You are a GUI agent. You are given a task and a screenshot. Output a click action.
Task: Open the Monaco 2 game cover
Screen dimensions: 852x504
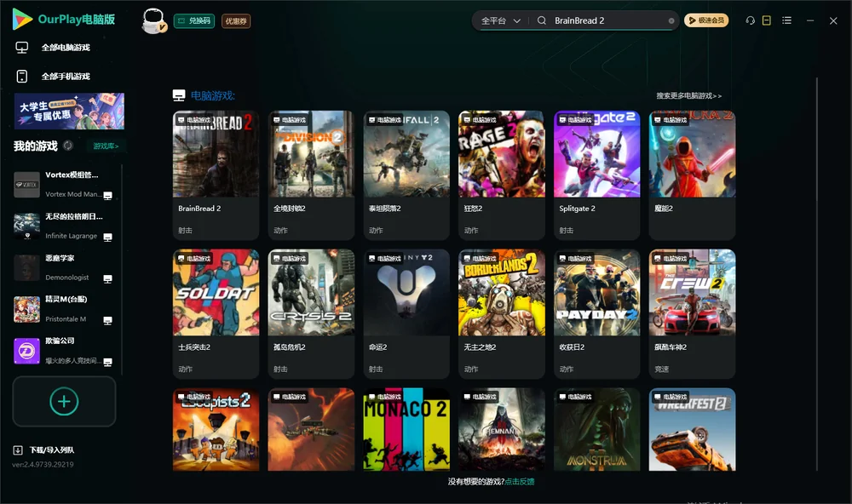(x=406, y=429)
